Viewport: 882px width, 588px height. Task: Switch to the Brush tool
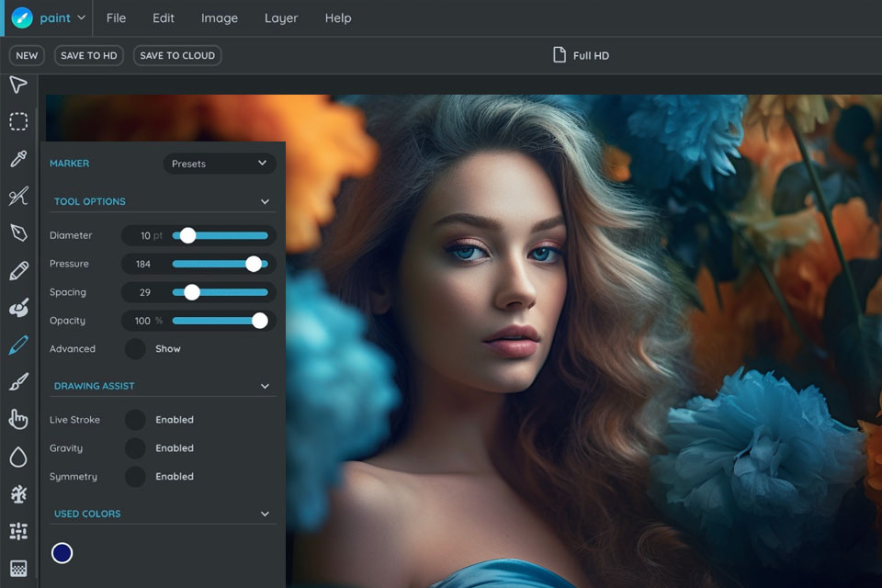17,380
